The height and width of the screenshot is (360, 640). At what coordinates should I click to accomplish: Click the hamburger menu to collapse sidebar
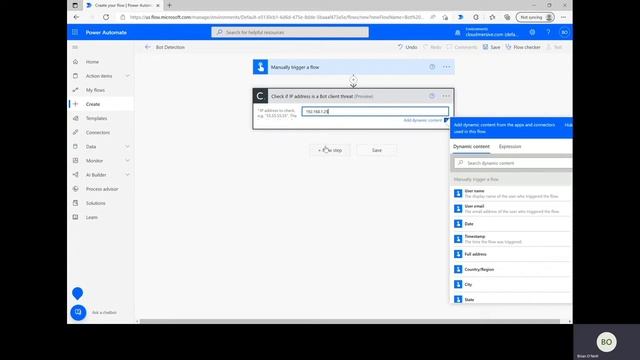(75, 47)
